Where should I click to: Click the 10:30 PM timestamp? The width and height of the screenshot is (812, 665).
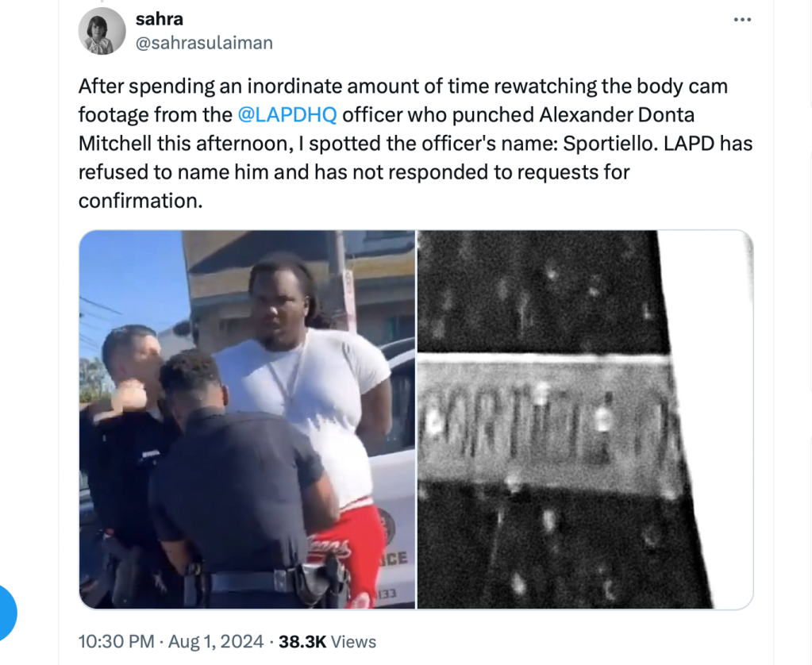point(116,642)
